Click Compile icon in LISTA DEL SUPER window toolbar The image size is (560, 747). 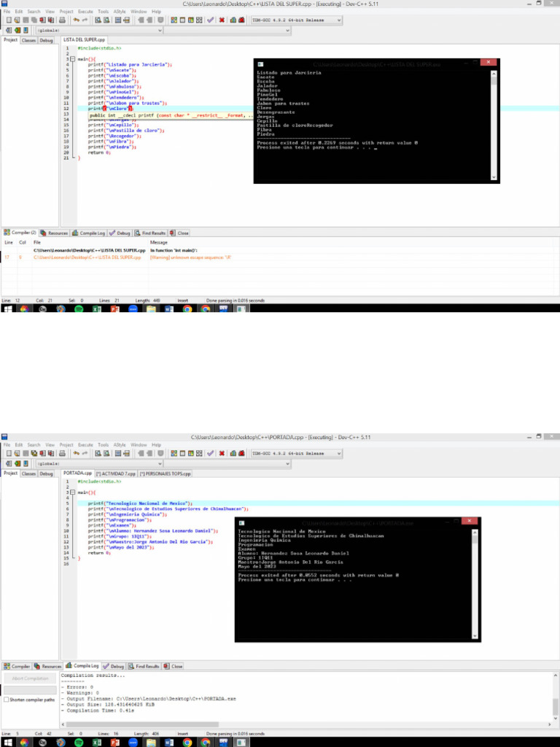click(x=174, y=20)
